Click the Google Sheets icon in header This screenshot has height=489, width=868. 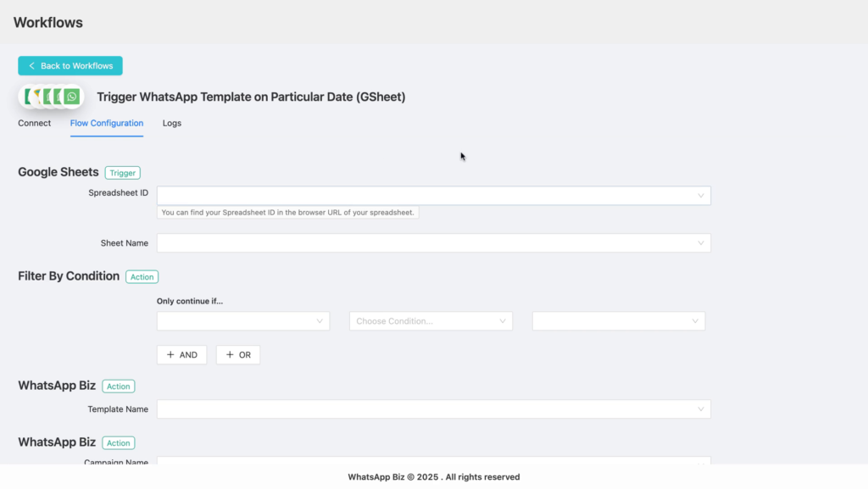point(29,97)
